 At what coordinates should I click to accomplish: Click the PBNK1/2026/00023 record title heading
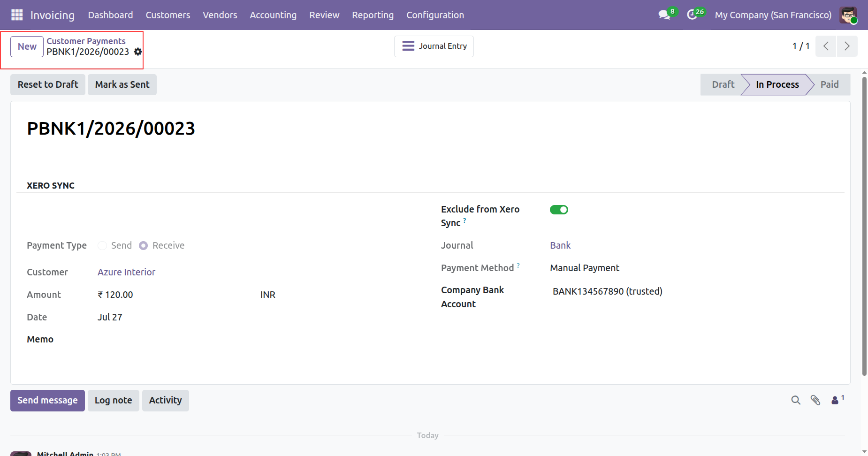point(111,129)
